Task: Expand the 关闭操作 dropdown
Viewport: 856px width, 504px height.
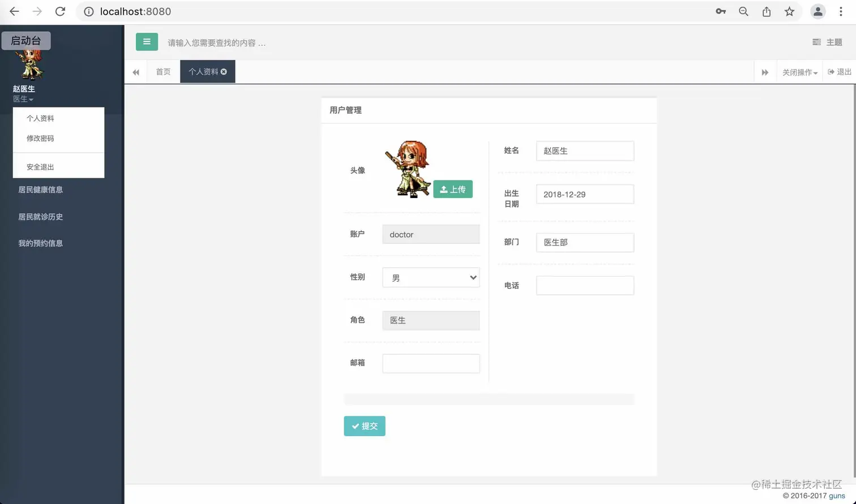Action: tap(799, 72)
